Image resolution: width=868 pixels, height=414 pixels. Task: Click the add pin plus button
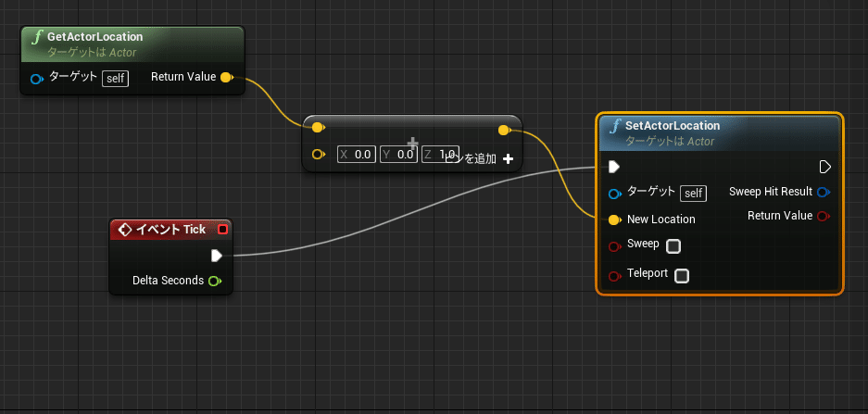click(509, 159)
